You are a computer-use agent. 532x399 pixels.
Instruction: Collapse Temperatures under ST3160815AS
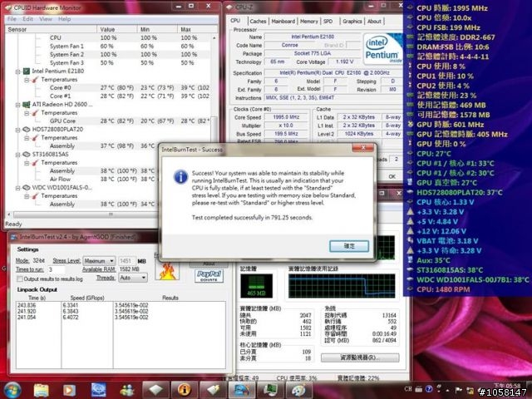coord(27,163)
